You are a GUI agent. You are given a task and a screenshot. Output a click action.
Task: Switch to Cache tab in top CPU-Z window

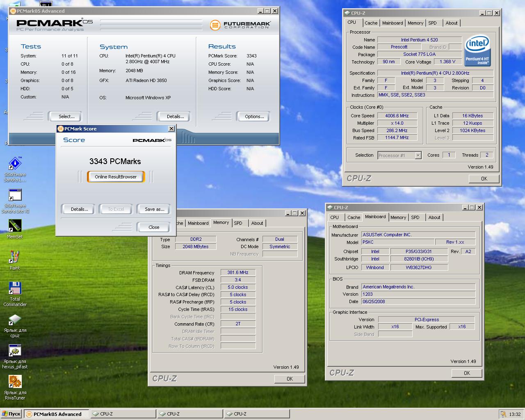tap(371, 23)
